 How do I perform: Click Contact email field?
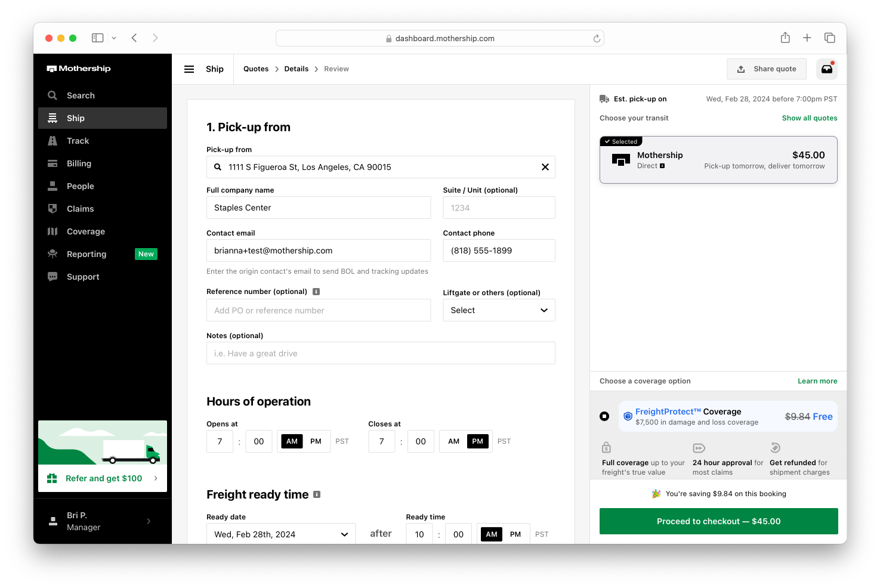pyautogui.click(x=319, y=250)
